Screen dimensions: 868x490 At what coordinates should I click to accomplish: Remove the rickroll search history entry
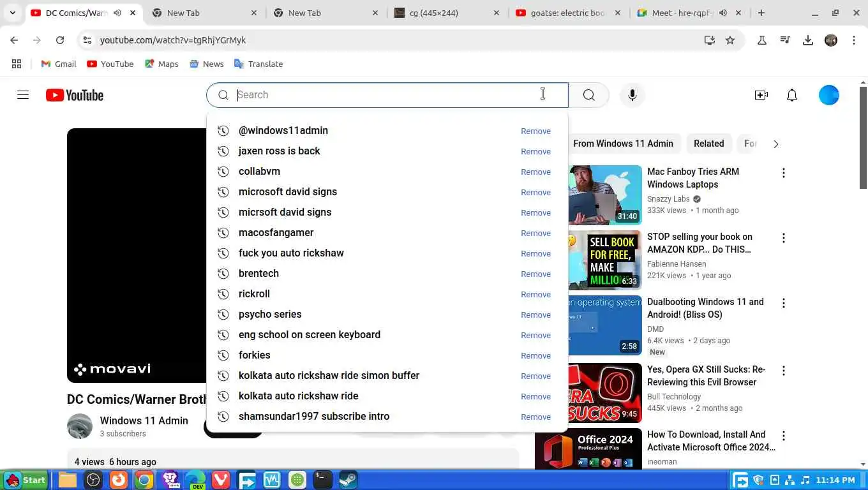pyautogui.click(x=535, y=294)
